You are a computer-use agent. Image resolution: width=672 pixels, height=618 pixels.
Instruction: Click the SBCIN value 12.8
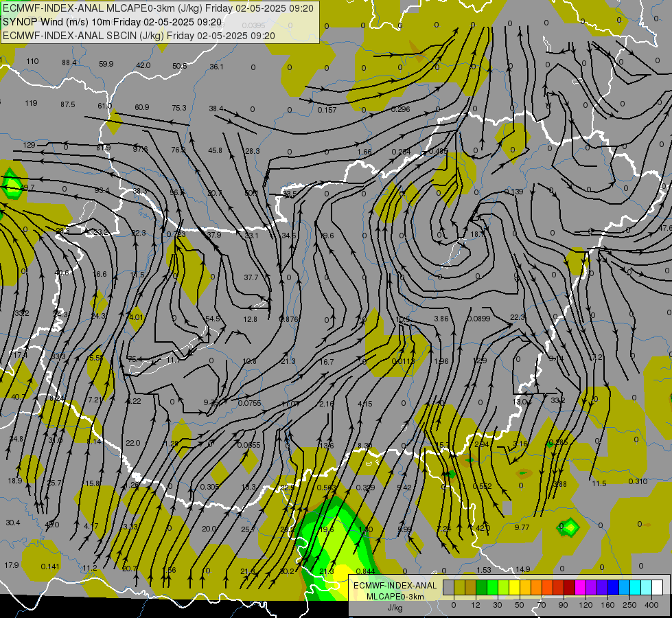(250, 319)
